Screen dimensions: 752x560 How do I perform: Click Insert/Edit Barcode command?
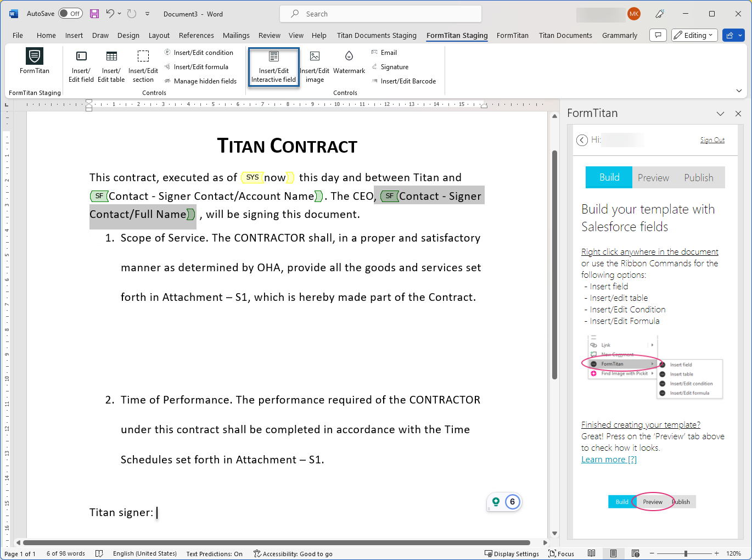[403, 81]
